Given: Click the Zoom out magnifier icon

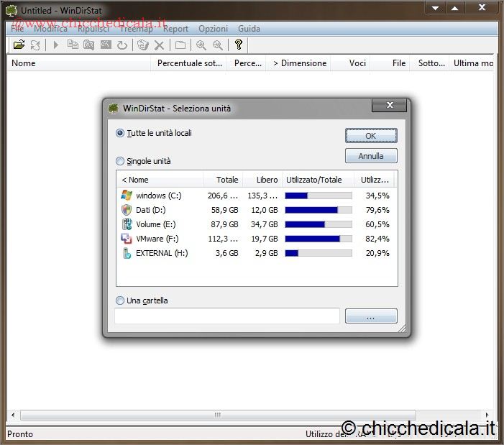Looking at the screenshot, I should 217,45.
